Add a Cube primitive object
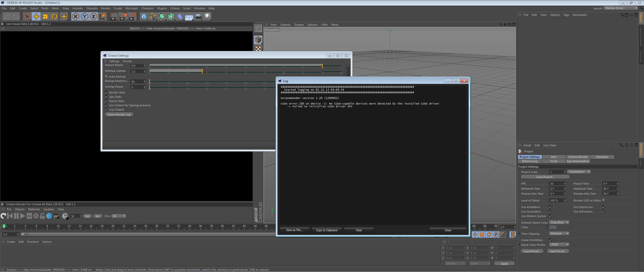This screenshot has width=644, height=272. point(144,17)
